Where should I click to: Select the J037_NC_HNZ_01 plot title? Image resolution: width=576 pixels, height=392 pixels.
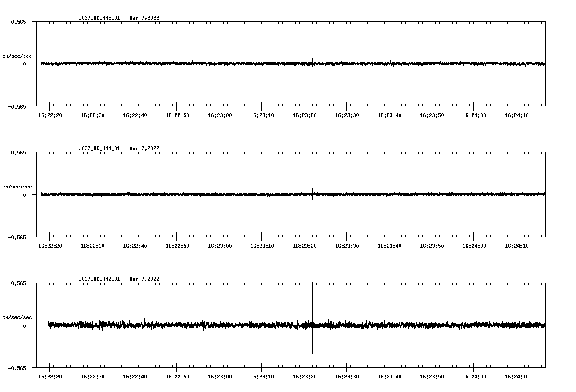[99, 279]
